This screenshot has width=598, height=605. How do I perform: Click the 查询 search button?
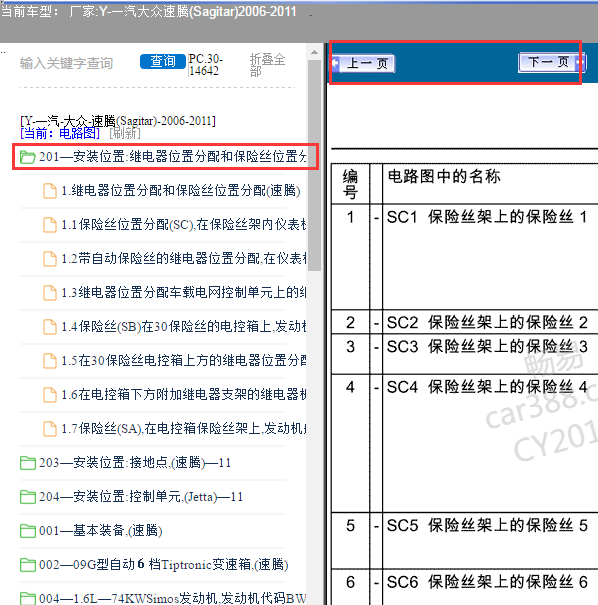click(x=162, y=61)
